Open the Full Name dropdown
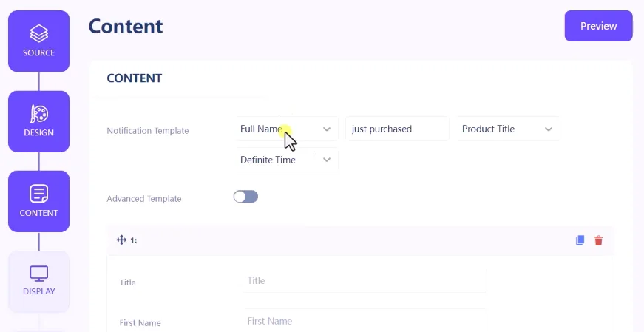The width and height of the screenshot is (644, 332). click(x=287, y=129)
